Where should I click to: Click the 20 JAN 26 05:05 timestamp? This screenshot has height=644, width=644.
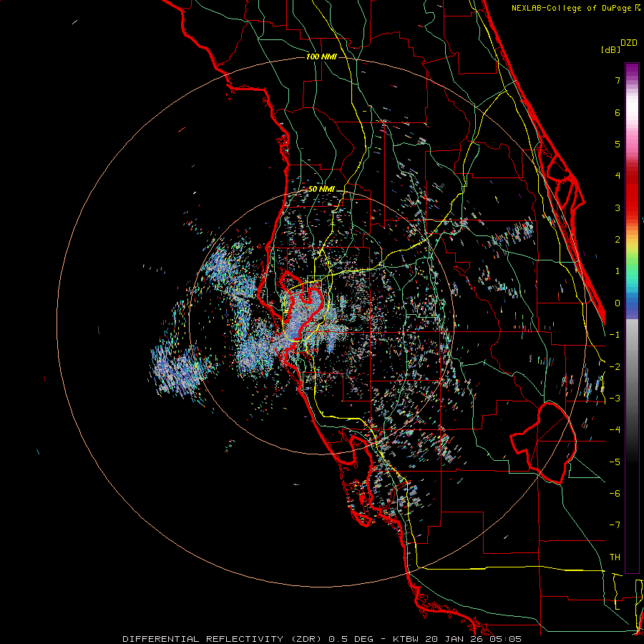click(x=472, y=639)
